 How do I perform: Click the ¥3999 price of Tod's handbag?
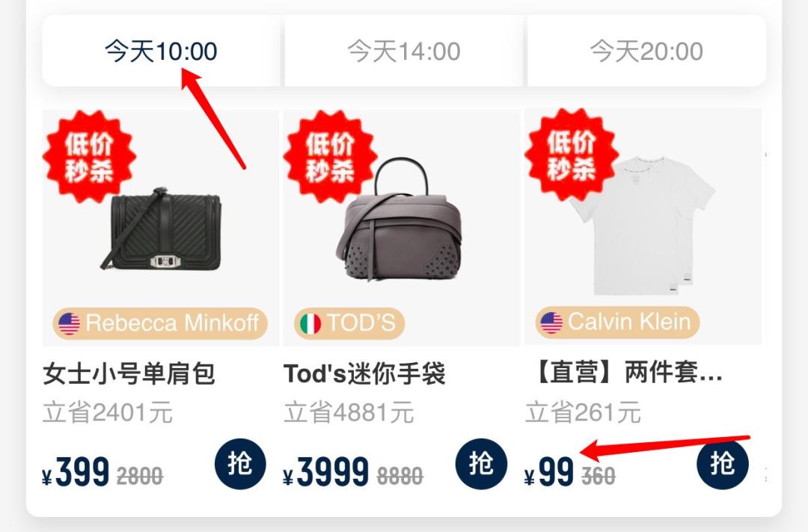326,471
